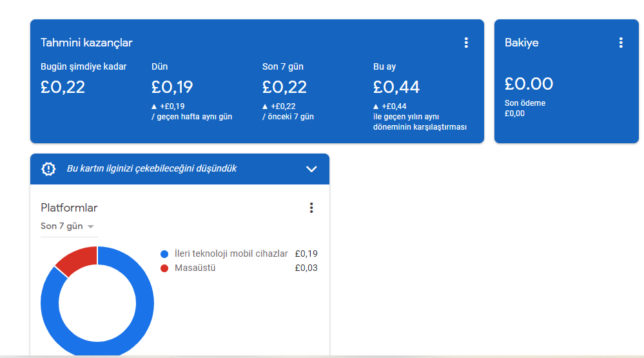Click the Tahmini kazançlar card title
The height and width of the screenshot is (358, 644).
[x=86, y=43]
